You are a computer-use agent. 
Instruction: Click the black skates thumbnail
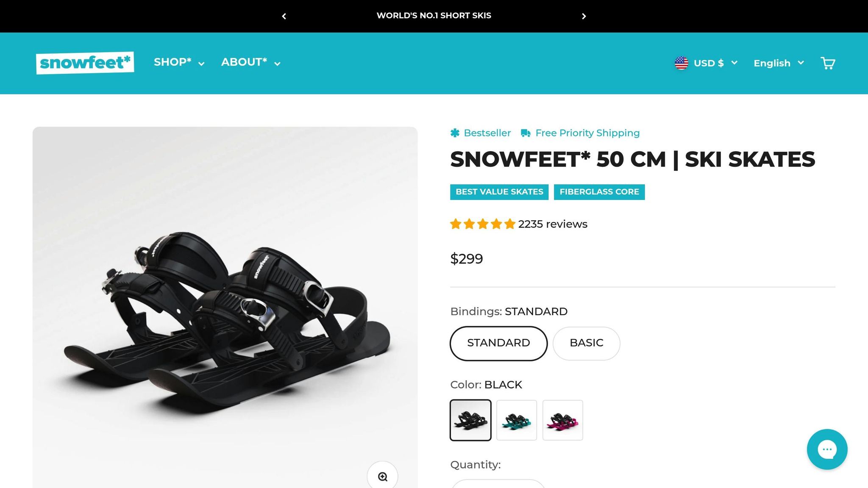pos(470,420)
